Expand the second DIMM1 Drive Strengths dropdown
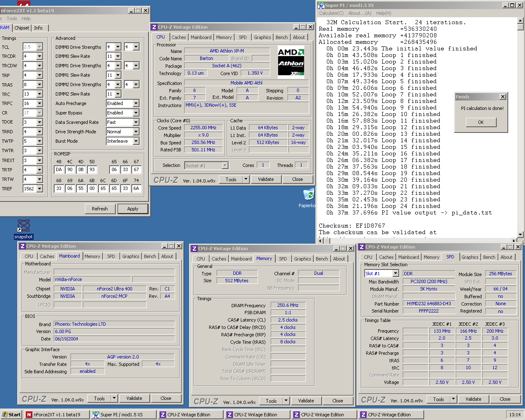Viewport: 525px width, 420px height. tap(136, 66)
